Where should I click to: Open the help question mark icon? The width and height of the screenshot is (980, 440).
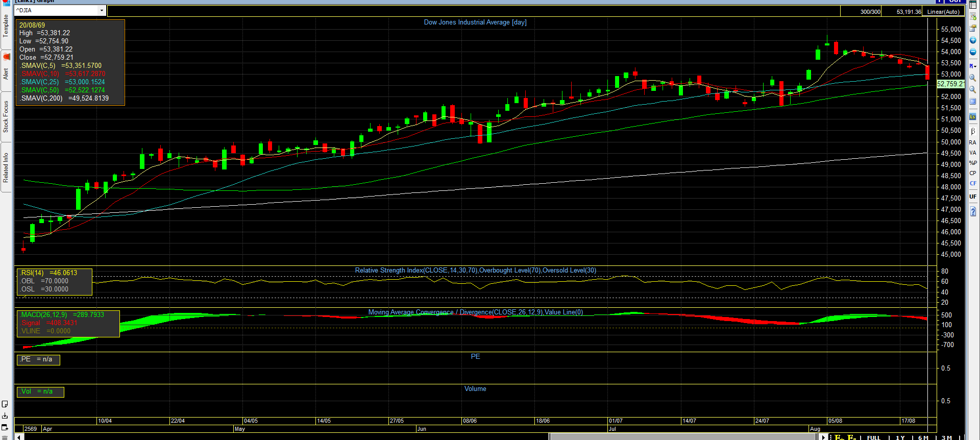[973, 212]
